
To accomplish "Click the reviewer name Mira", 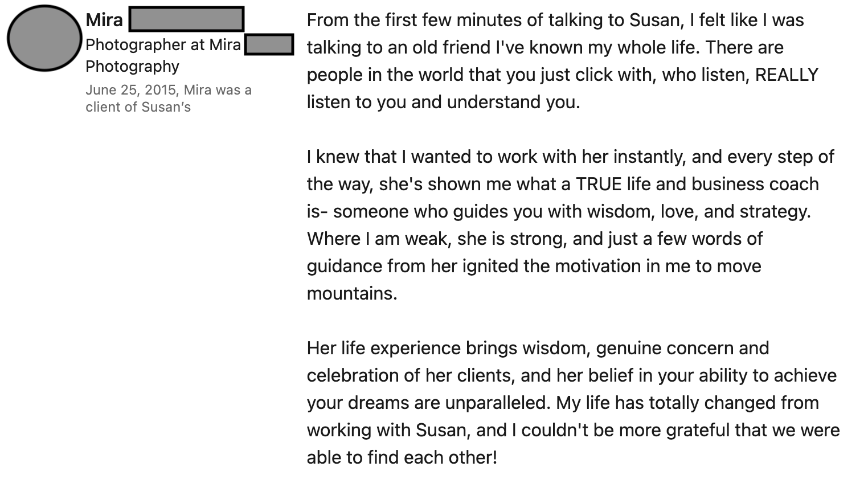I will [x=104, y=20].
